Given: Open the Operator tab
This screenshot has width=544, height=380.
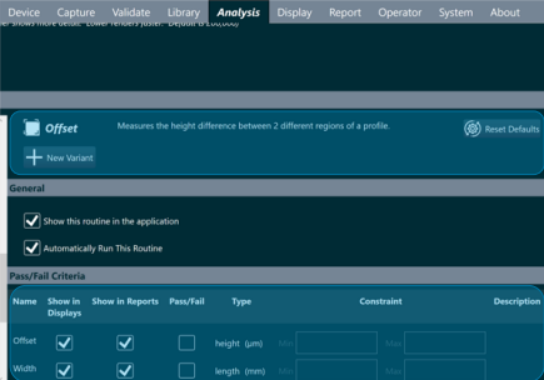Looking at the screenshot, I should pyautogui.click(x=400, y=12).
